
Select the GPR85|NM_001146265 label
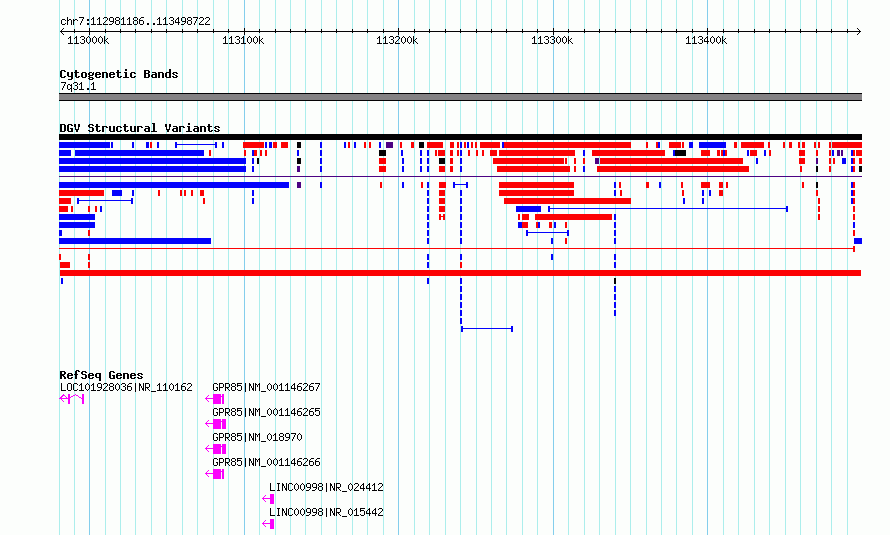pos(266,412)
